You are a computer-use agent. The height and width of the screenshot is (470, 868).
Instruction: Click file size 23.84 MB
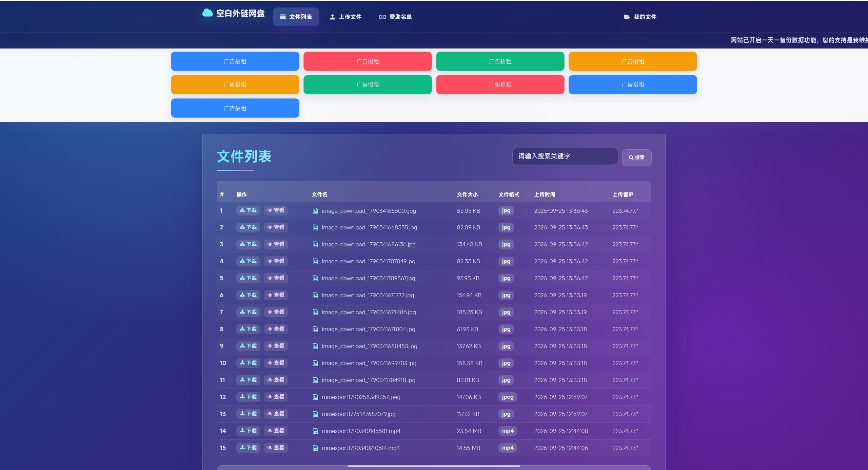point(469,431)
